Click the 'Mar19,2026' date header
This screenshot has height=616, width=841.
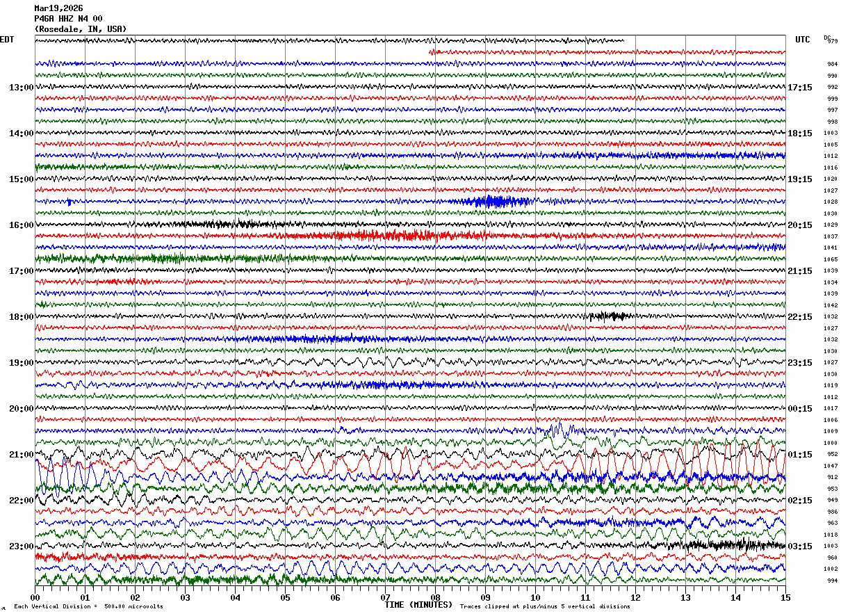click(58, 8)
